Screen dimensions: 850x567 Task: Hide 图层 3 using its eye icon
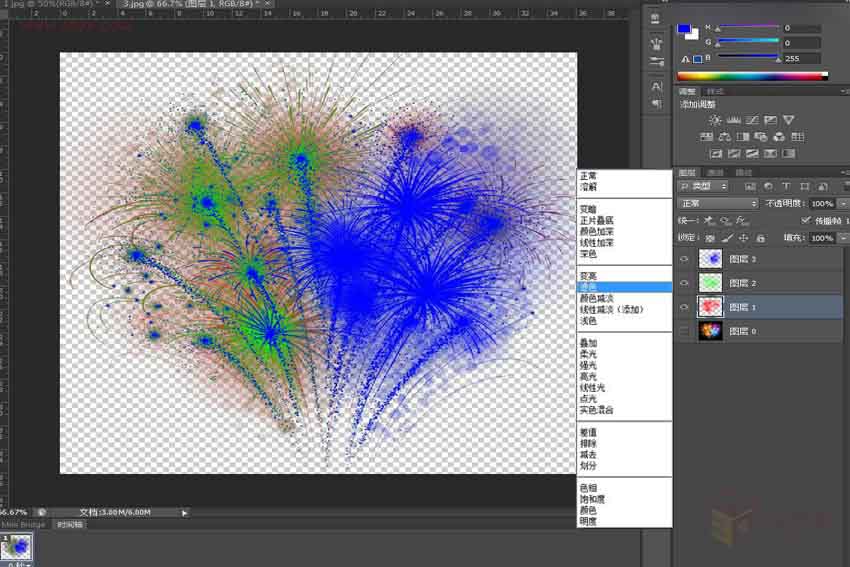click(684, 259)
